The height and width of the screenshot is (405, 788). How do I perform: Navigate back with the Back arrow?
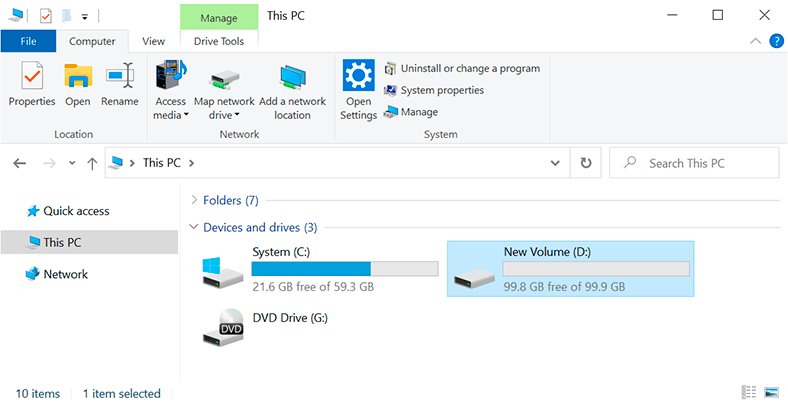[x=20, y=163]
